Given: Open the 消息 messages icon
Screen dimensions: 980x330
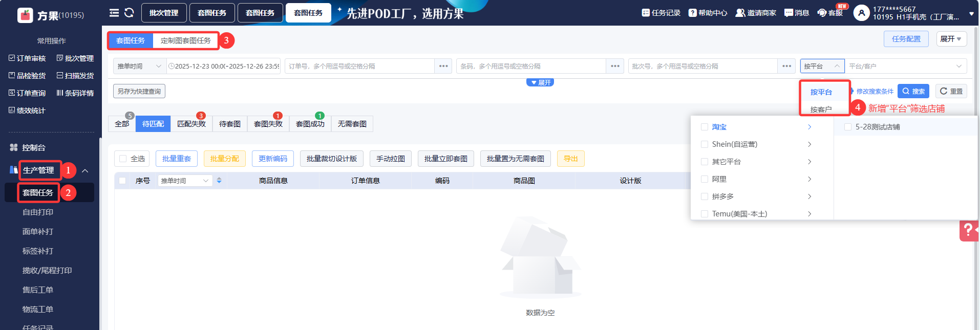Looking at the screenshot, I should (x=789, y=13).
